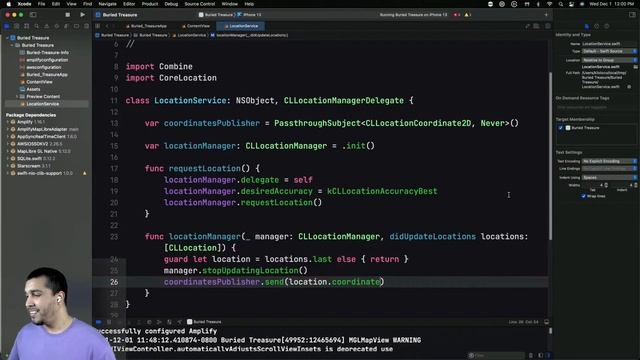This screenshot has width=640, height=360.
Task: Select the History inspector icon
Action: pos(597,26)
